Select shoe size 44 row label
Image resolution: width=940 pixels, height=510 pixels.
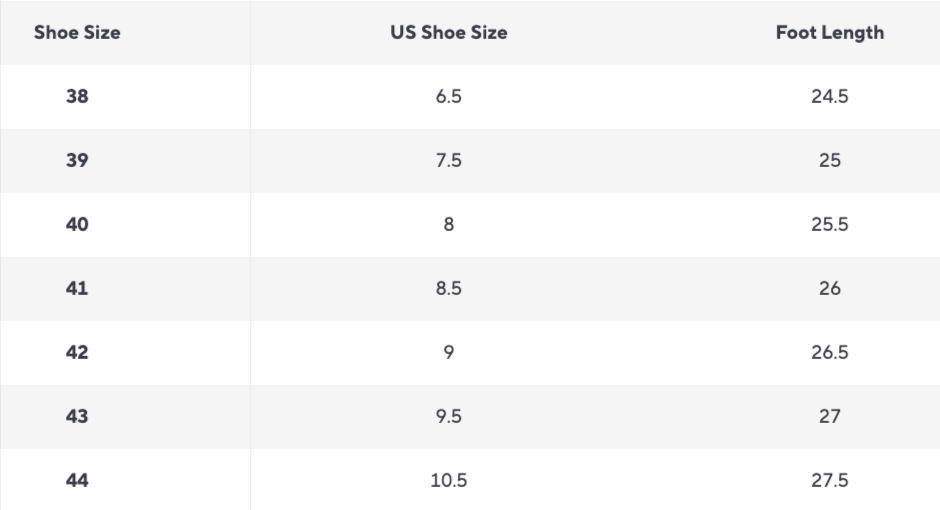point(77,481)
